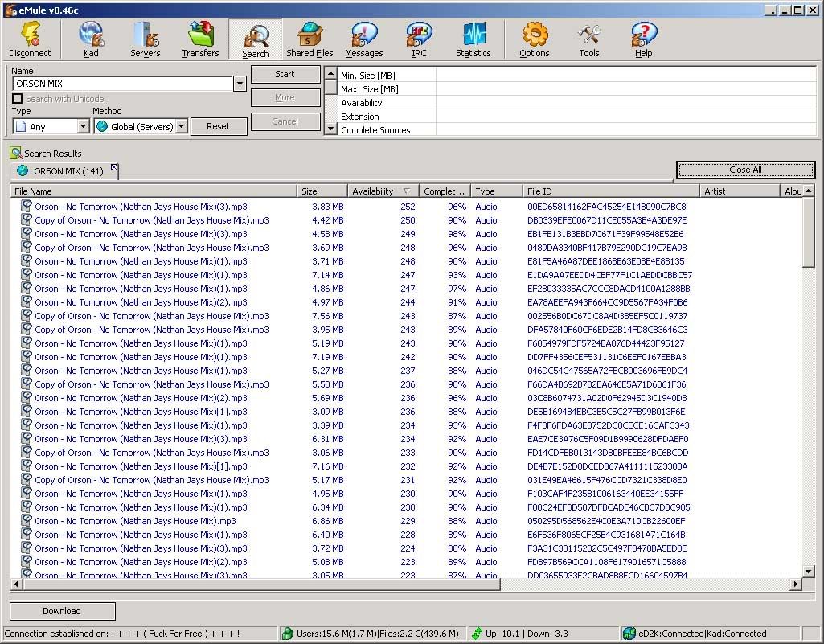Click horizontal scrollbar thumb of results
The height and width of the screenshot is (644, 824).
tap(262, 584)
